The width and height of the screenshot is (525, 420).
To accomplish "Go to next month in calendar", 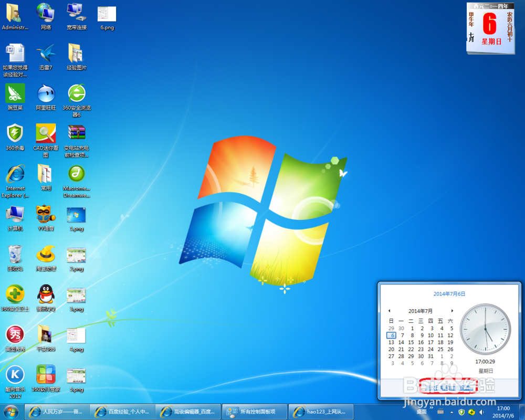I will pyautogui.click(x=452, y=311).
